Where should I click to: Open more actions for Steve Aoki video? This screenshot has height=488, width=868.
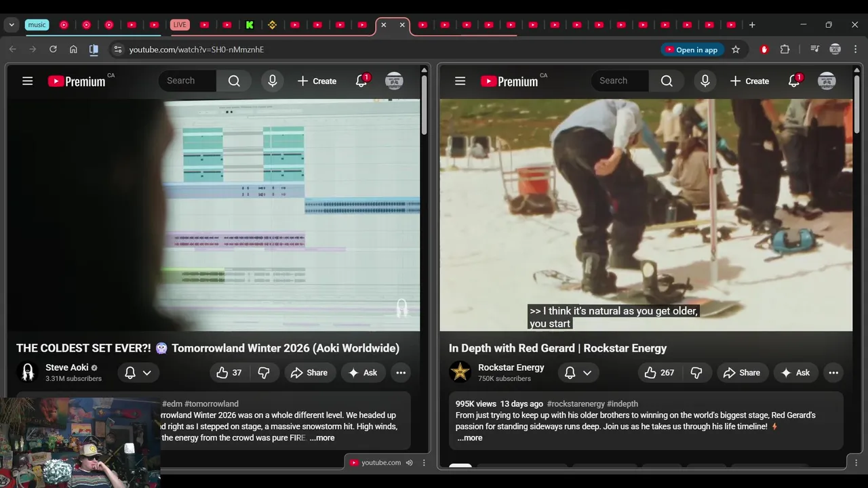[x=401, y=373]
